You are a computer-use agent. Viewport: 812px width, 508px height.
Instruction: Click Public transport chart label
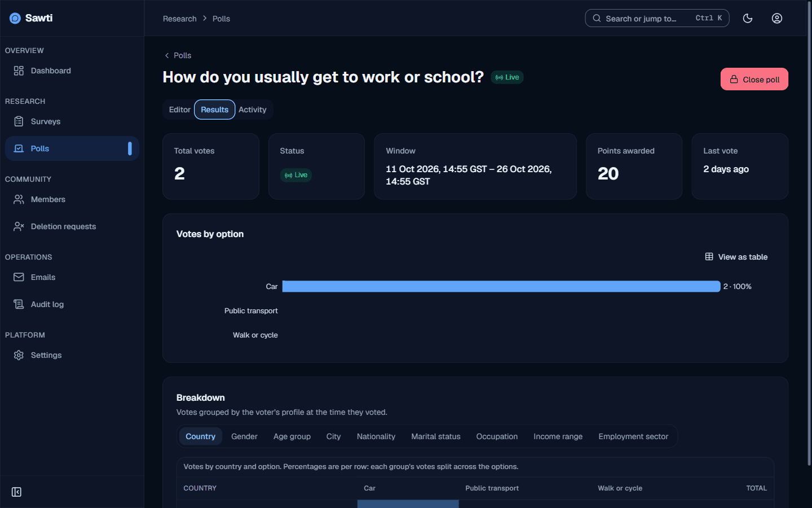tap(251, 311)
